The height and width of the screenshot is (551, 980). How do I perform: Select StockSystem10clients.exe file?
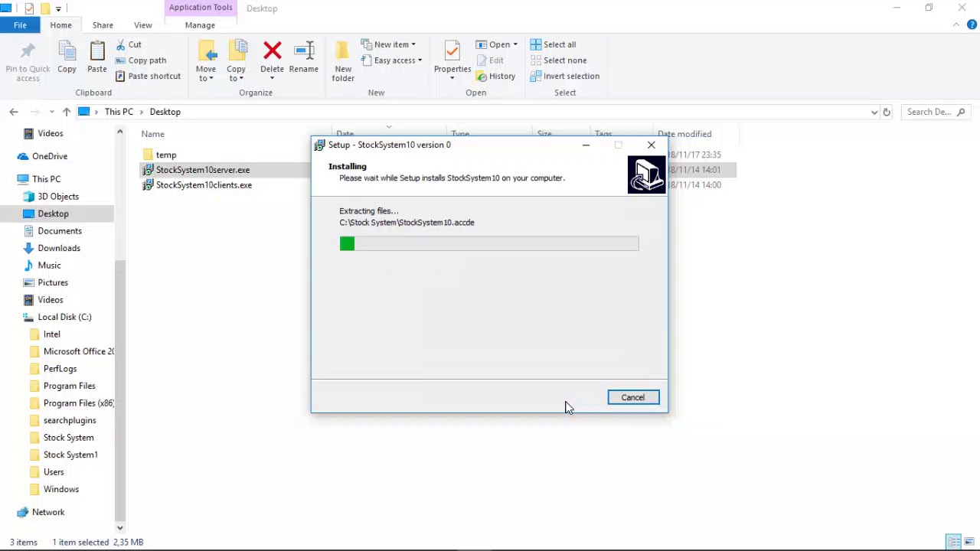(204, 185)
